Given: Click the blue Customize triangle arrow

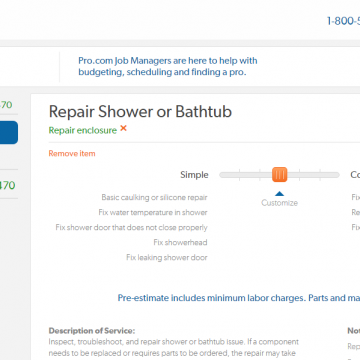Looking at the screenshot, I should click(279, 194).
